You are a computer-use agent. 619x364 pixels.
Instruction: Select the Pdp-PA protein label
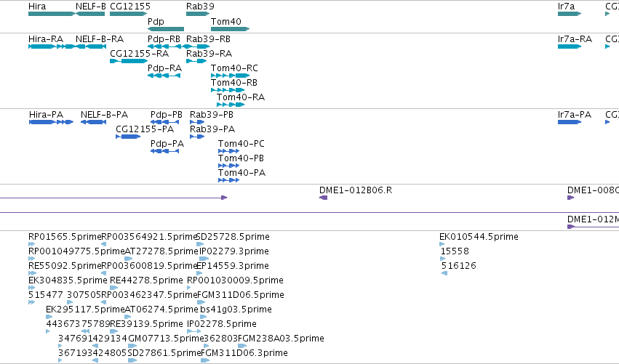tap(167, 145)
